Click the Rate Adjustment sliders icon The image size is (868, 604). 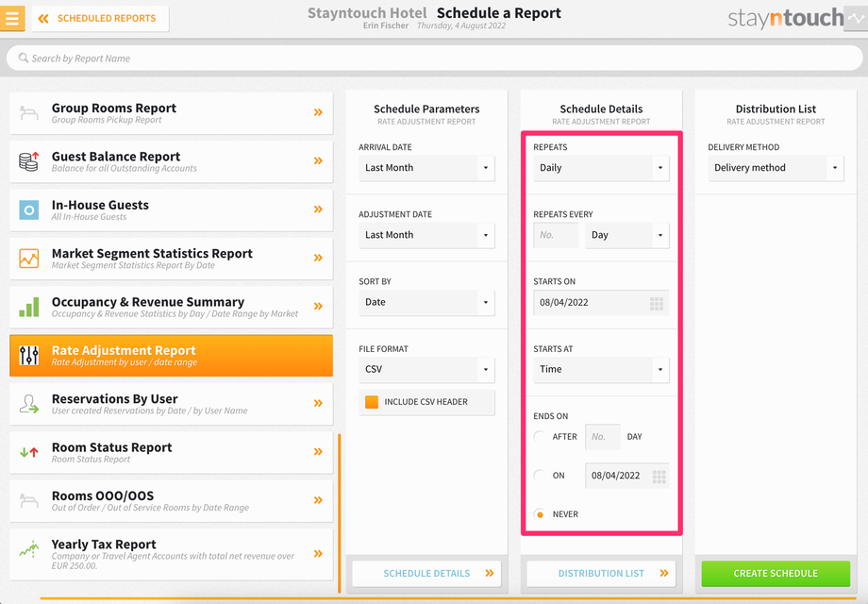29,356
